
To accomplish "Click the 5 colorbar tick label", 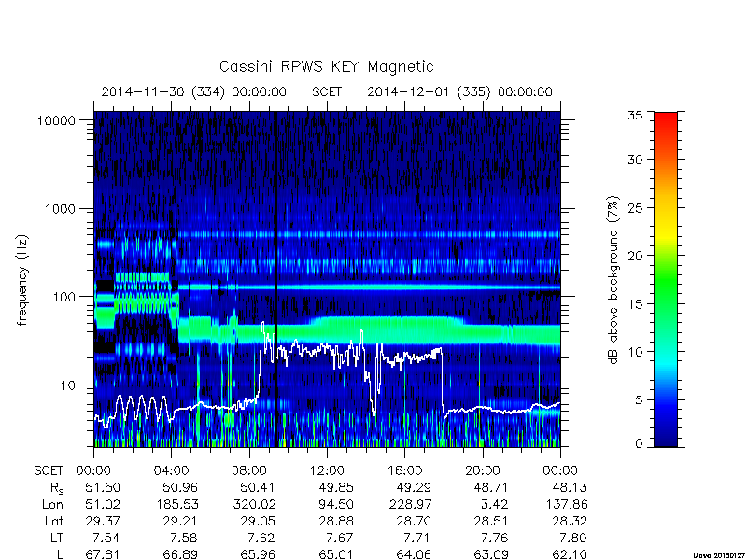I will pyautogui.click(x=639, y=400).
